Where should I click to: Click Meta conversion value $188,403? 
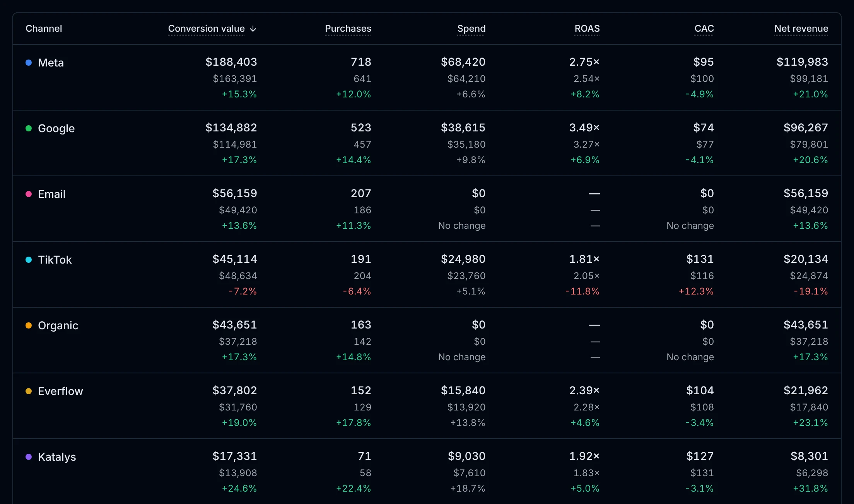(x=231, y=62)
